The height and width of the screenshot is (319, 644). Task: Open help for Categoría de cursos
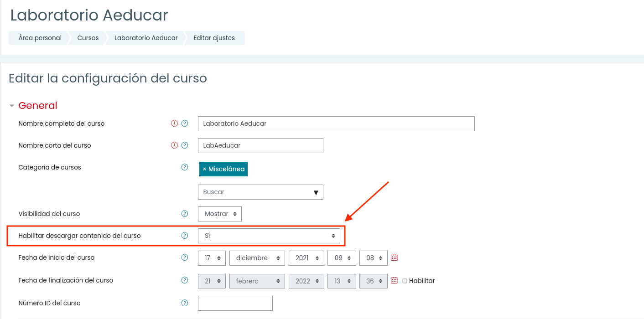coord(185,167)
